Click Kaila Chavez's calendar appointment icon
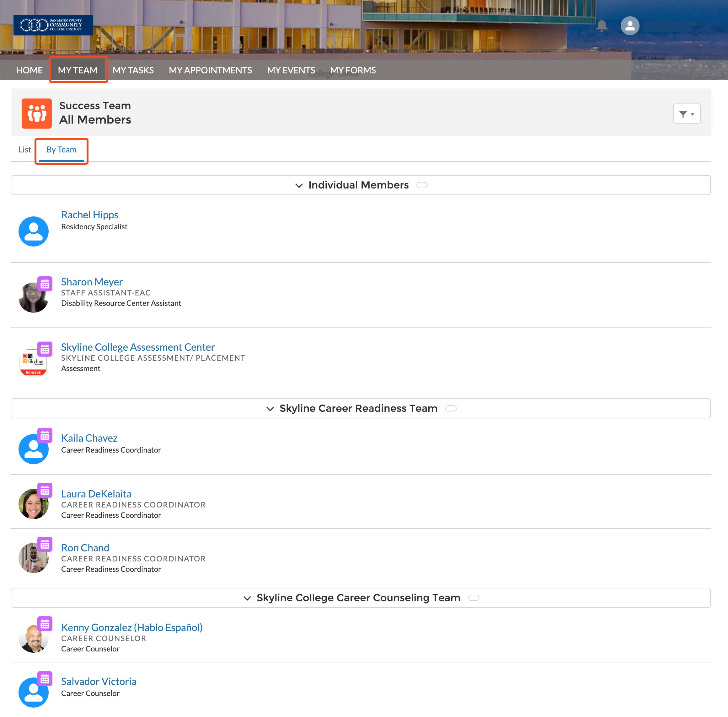 [45, 436]
